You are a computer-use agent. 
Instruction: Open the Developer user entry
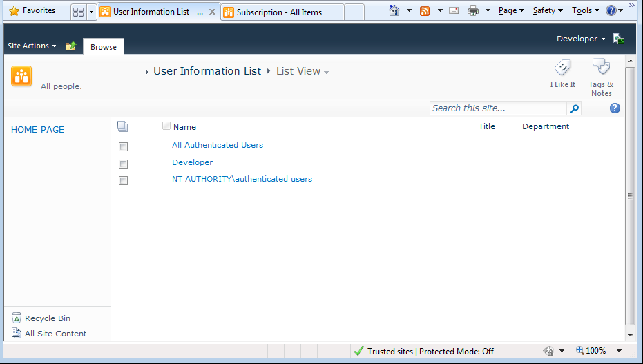(192, 162)
